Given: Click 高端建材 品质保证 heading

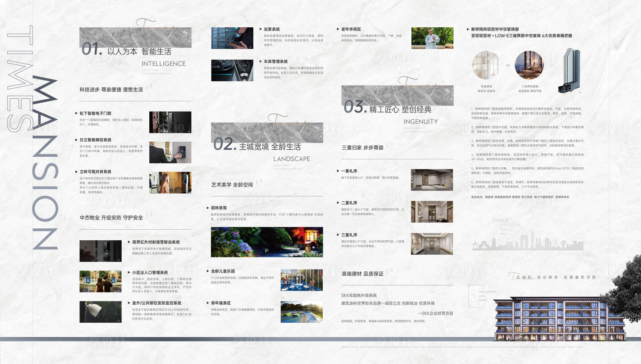Looking at the screenshot, I should [x=362, y=274].
